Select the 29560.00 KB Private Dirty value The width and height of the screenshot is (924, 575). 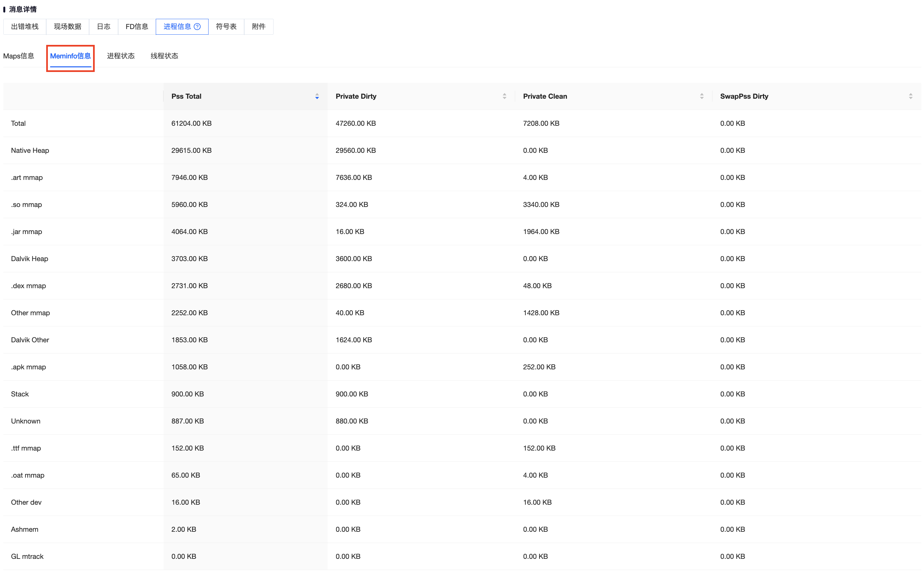(356, 151)
